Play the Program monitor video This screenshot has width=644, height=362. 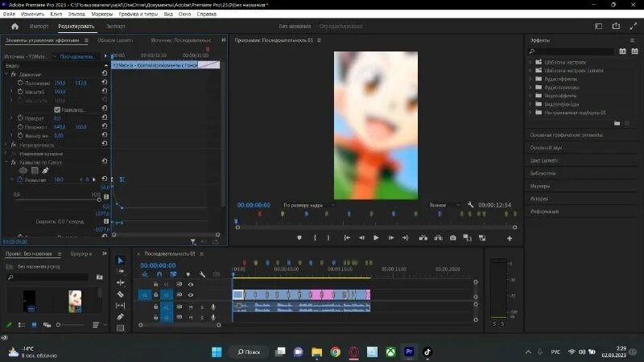pyautogui.click(x=376, y=237)
